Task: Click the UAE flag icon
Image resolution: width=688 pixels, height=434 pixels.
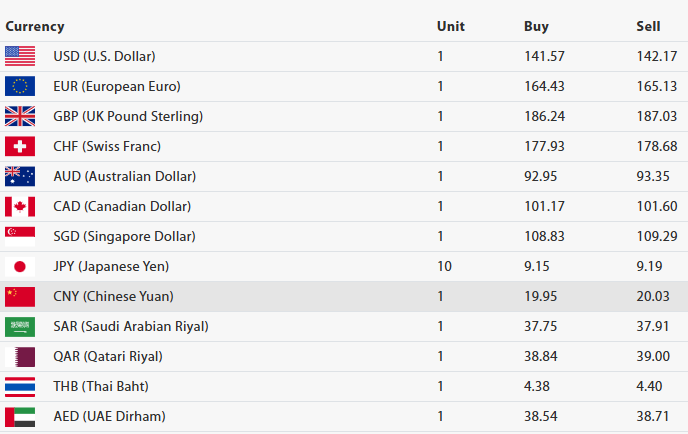Action: tap(20, 416)
